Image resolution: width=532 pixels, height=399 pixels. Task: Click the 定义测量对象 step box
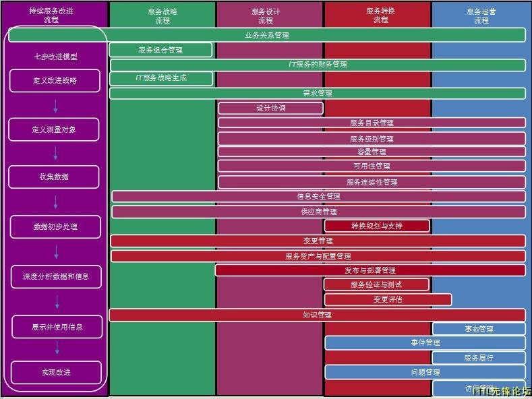[54, 129]
